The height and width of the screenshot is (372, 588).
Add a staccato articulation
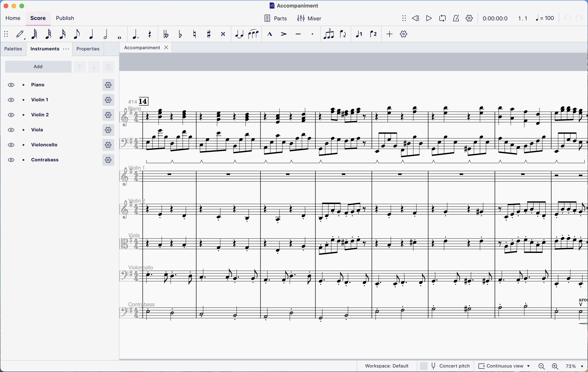coord(312,34)
